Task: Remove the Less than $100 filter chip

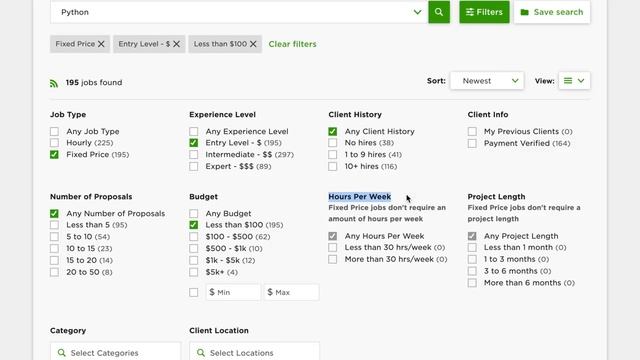Action: [x=253, y=44]
